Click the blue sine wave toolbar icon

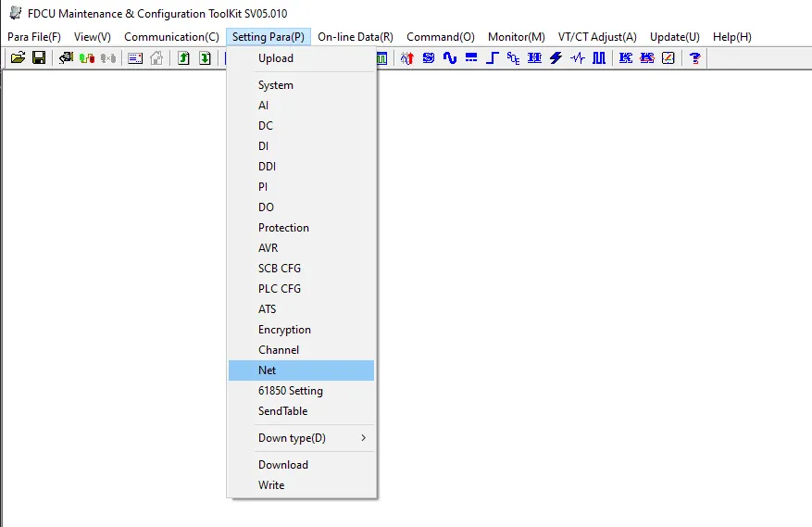tap(449, 57)
